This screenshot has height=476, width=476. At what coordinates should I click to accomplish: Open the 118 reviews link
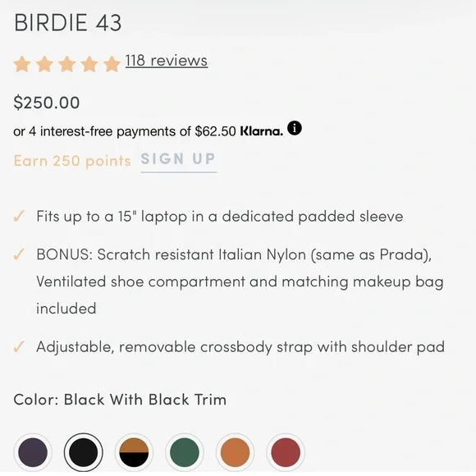click(x=167, y=61)
